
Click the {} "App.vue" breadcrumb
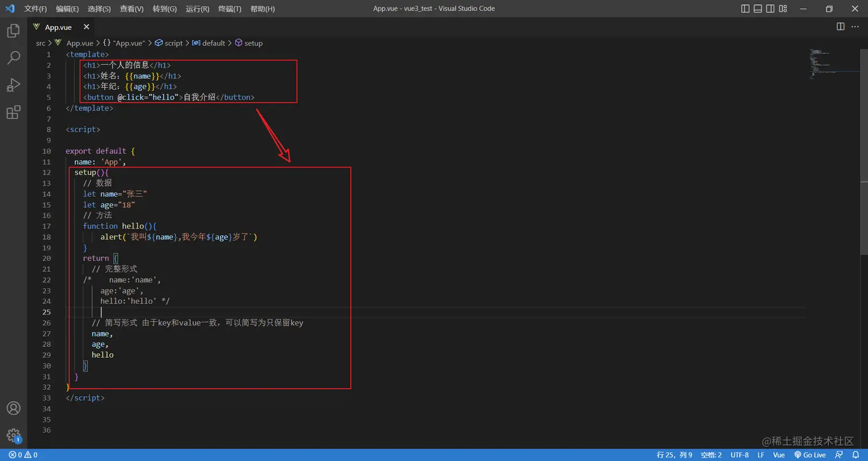coord(124,43)
